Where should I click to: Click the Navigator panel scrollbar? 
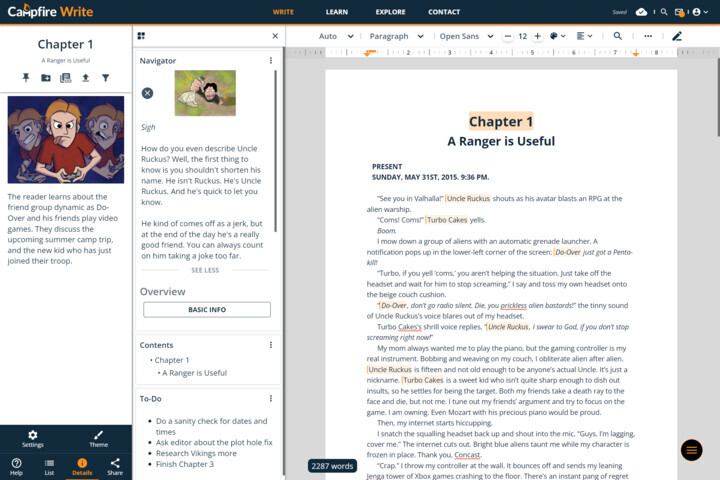(276, 151)
